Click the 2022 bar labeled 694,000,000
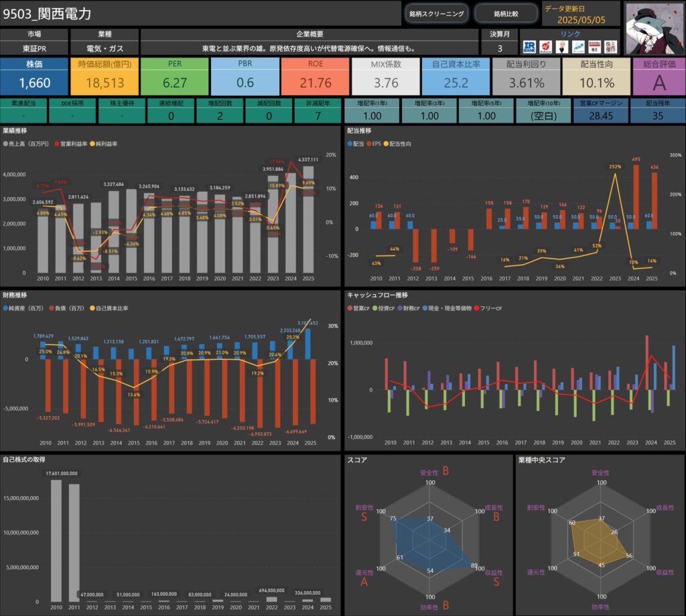686x616 pixels. 272,599
